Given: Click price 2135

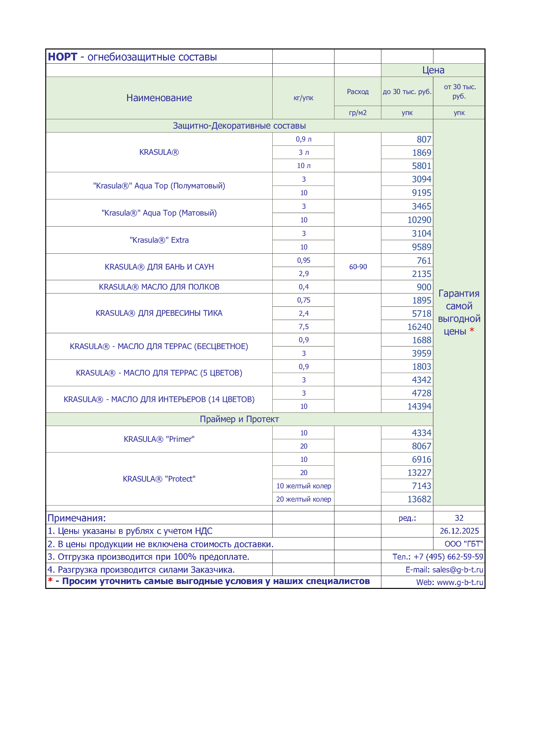Looking at the screenshot, I should (x=422, y=274).
